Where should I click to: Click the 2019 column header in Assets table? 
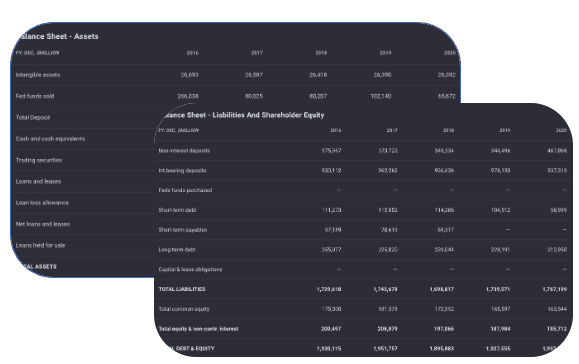(x=386, y=53)
